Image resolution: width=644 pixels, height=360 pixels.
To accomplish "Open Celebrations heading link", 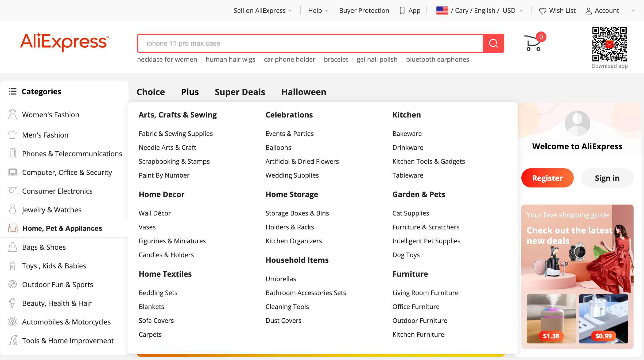I will coord(289,115).
